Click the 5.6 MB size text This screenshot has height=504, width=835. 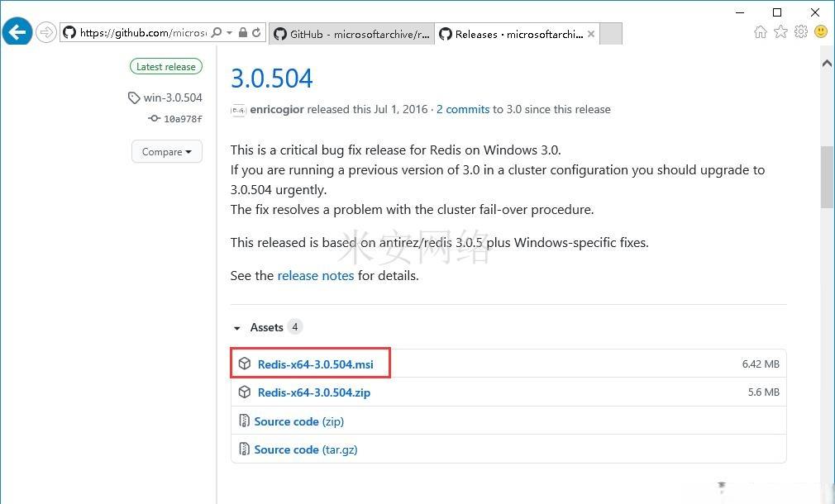[x=764, y=392]
